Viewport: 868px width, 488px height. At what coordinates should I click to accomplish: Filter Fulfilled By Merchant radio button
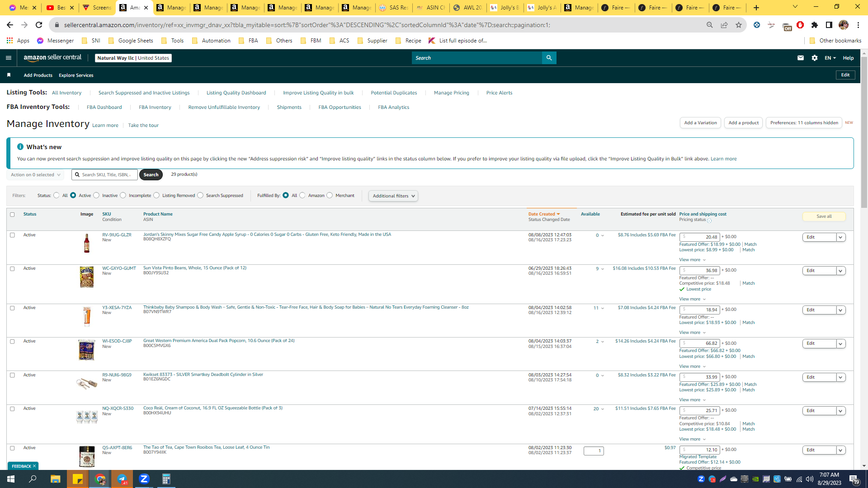tap(330, 196)
